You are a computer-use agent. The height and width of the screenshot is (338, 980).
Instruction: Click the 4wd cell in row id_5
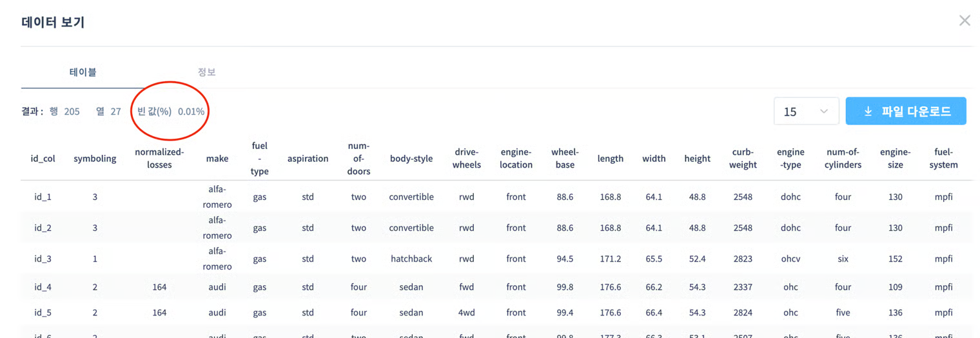coord(466,313)
